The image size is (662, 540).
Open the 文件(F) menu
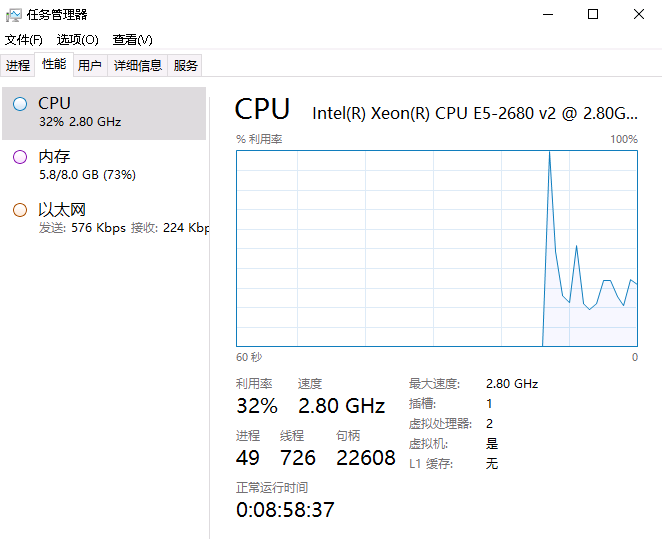(x=24, y=40)
